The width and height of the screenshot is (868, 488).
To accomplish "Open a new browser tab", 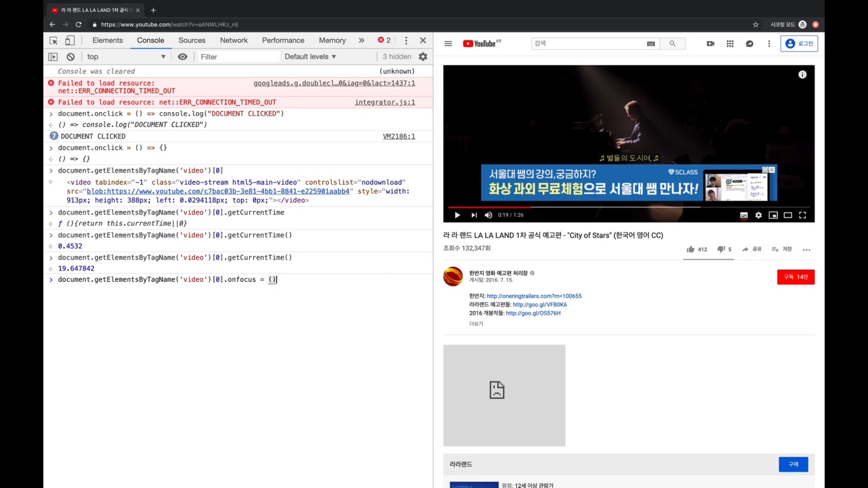I will click(153, 10).
